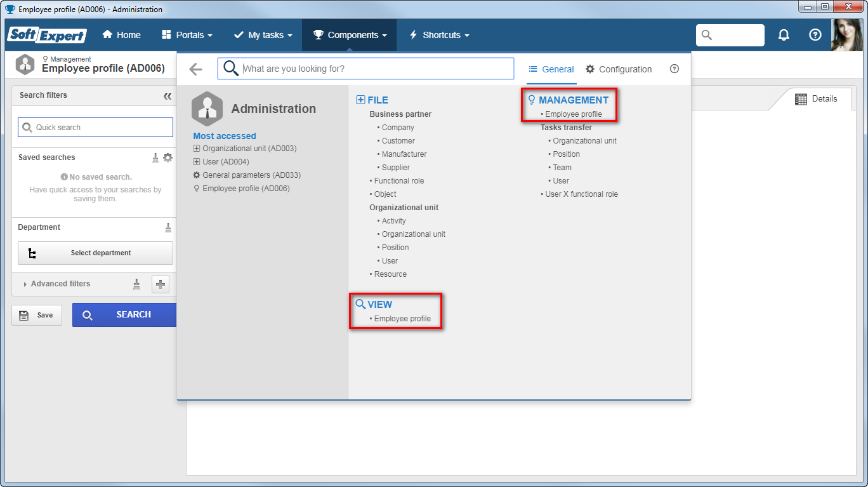Open the notifications bell icon
Viewport: 868px width, 487px height.
(x=784, y=35)
